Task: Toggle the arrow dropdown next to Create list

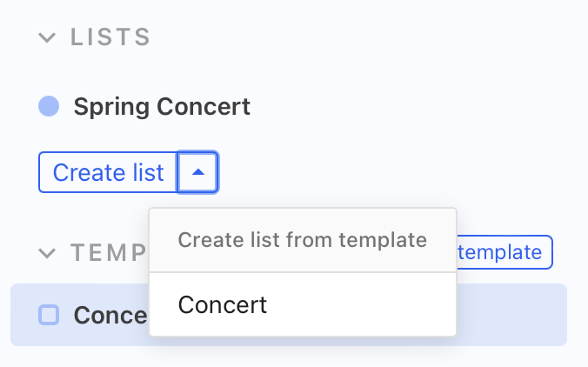Action: tap(198, 172)
